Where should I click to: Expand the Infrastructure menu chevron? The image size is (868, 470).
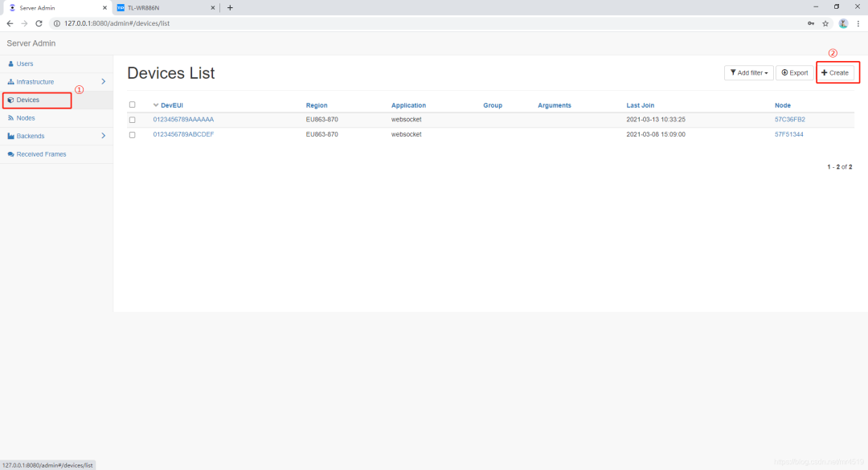[x=104, y=81]
